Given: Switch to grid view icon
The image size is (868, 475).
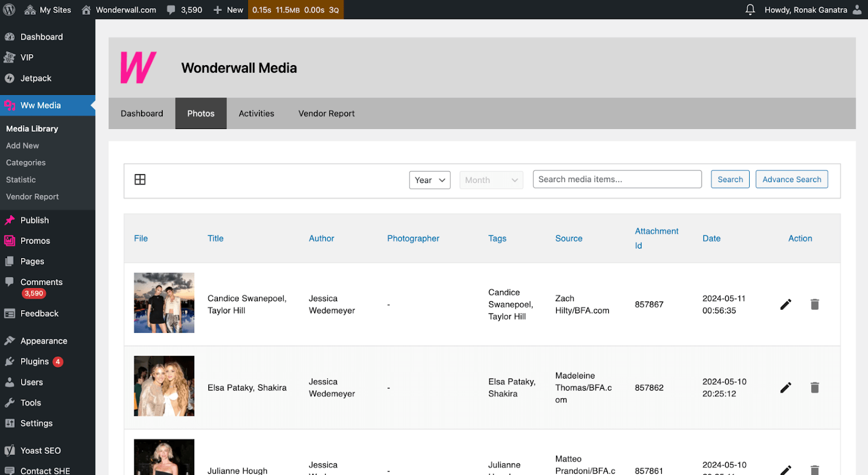Looking at the screenshot, I should [x=140, y=179].
